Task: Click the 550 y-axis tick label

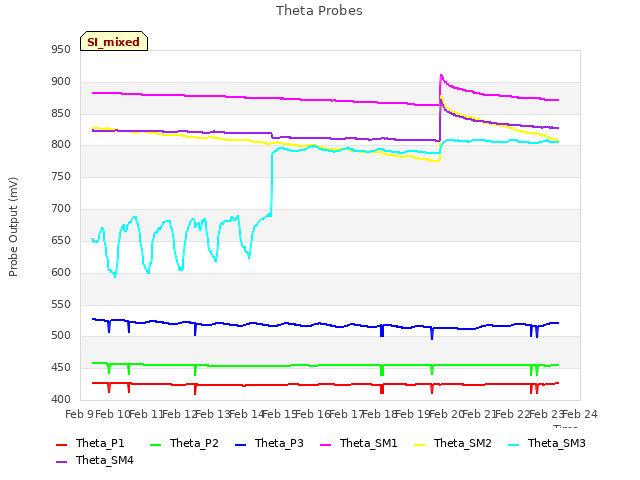Action: pyautogui.click(x=61, y=304)
